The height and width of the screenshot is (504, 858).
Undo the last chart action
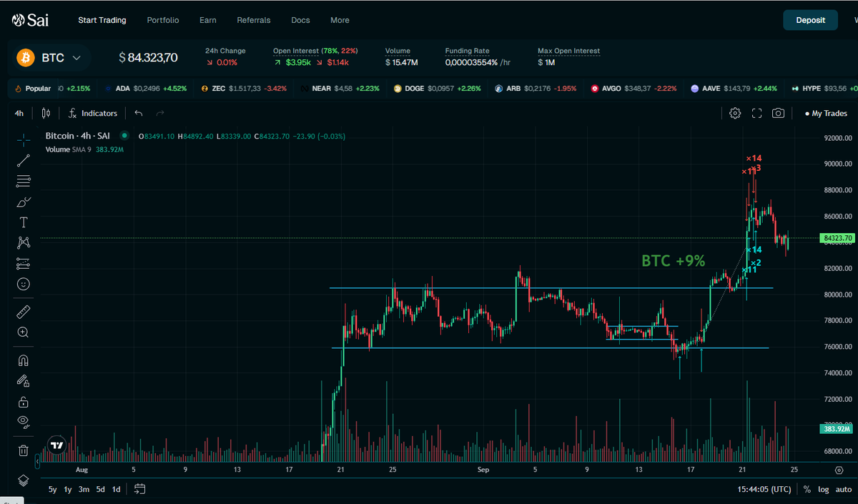coord(139,113)
